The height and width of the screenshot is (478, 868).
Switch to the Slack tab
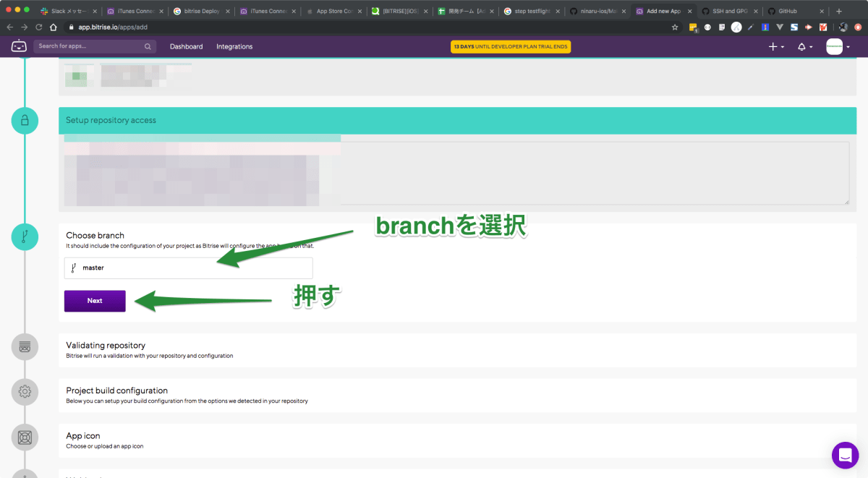tap(67, 11)
